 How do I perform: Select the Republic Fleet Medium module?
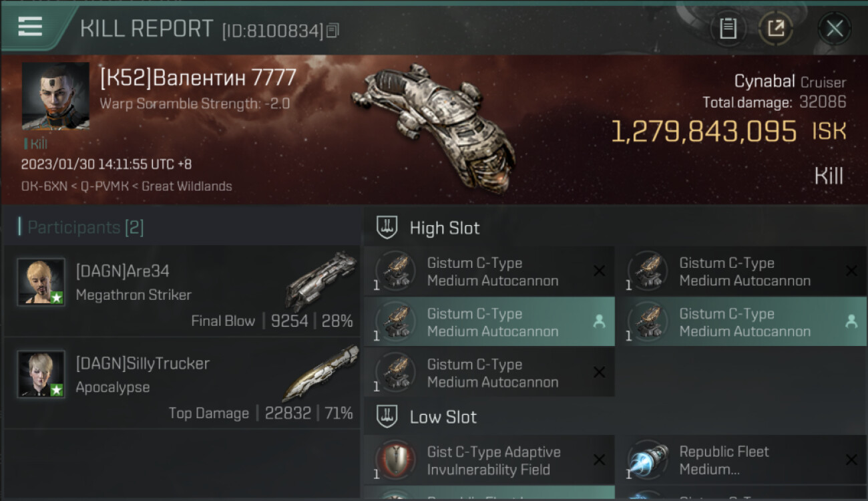coord(742,460)
